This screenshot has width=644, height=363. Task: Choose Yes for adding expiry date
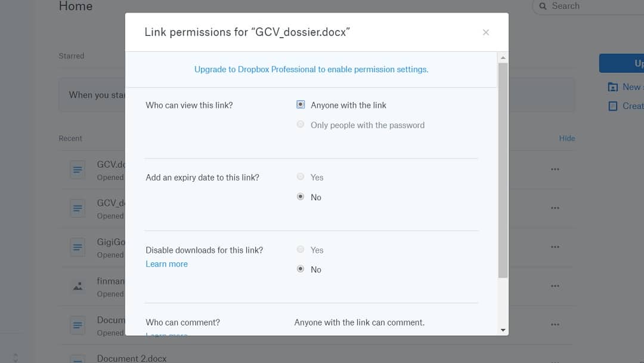[x=301, y=176]
